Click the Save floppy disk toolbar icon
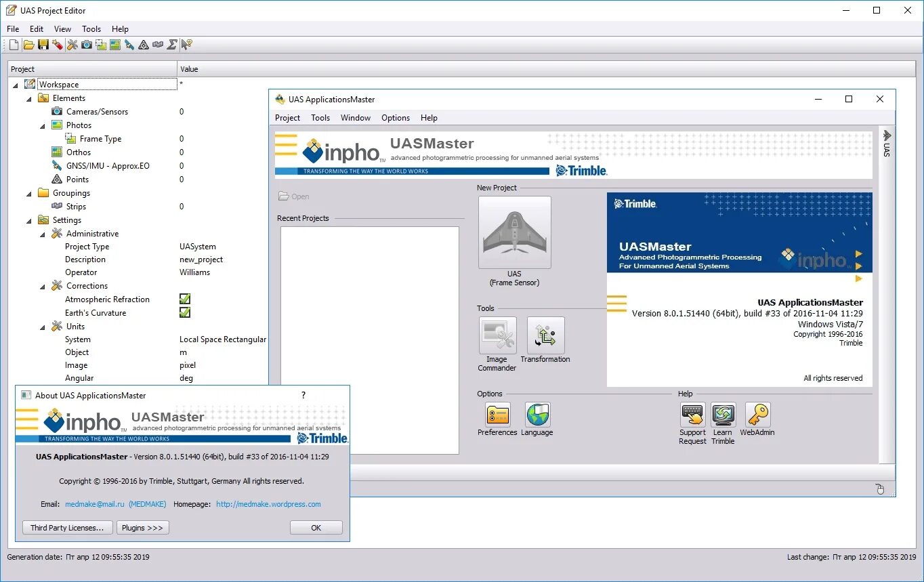The width and height of the screenshot is (924, 582). (43, 45)
